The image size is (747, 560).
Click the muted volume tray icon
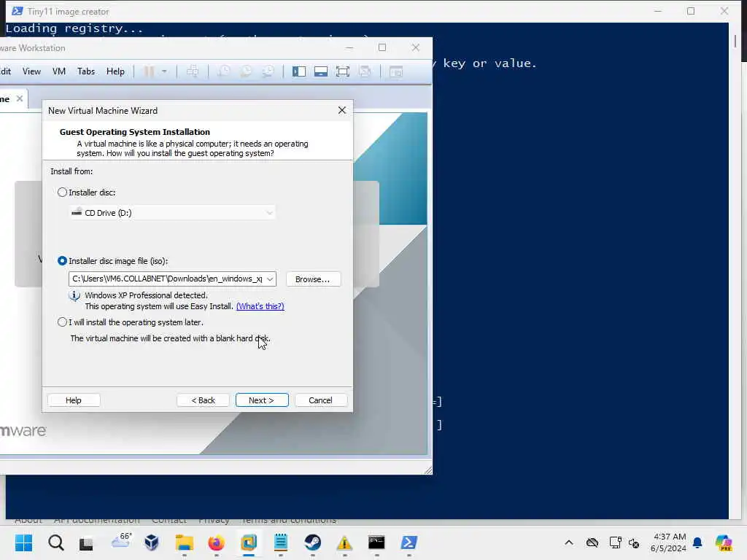[634, 542]
